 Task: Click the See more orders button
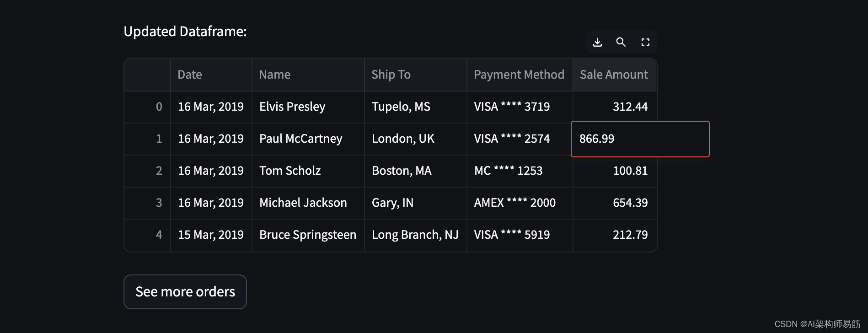(185, 292)
